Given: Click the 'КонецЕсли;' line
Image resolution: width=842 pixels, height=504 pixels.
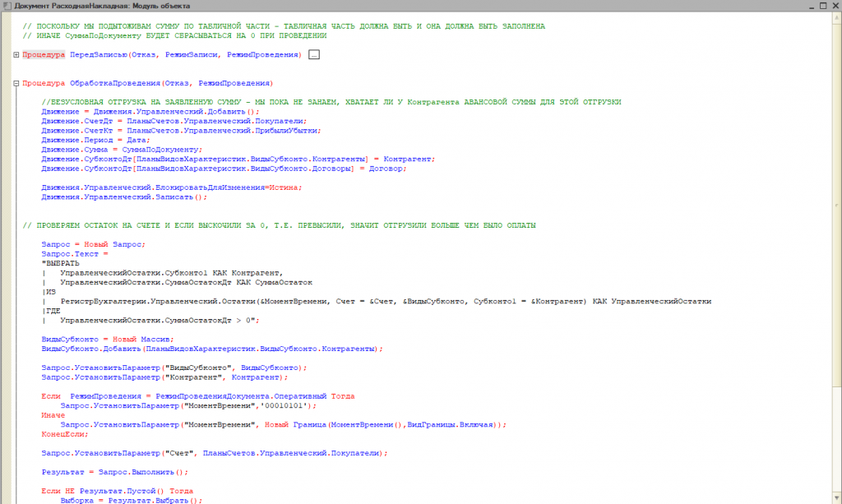Looking at the screenshot, I should [x=65, y=434].
